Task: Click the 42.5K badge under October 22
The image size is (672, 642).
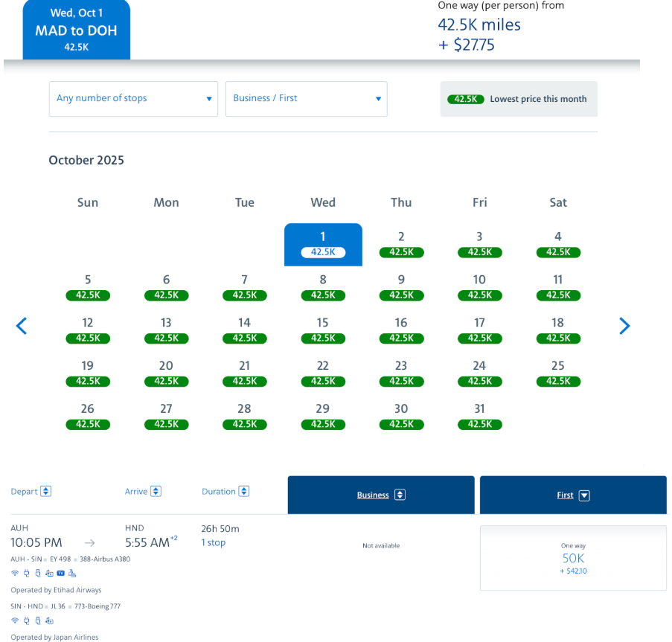Action: (x=323, y=382)
